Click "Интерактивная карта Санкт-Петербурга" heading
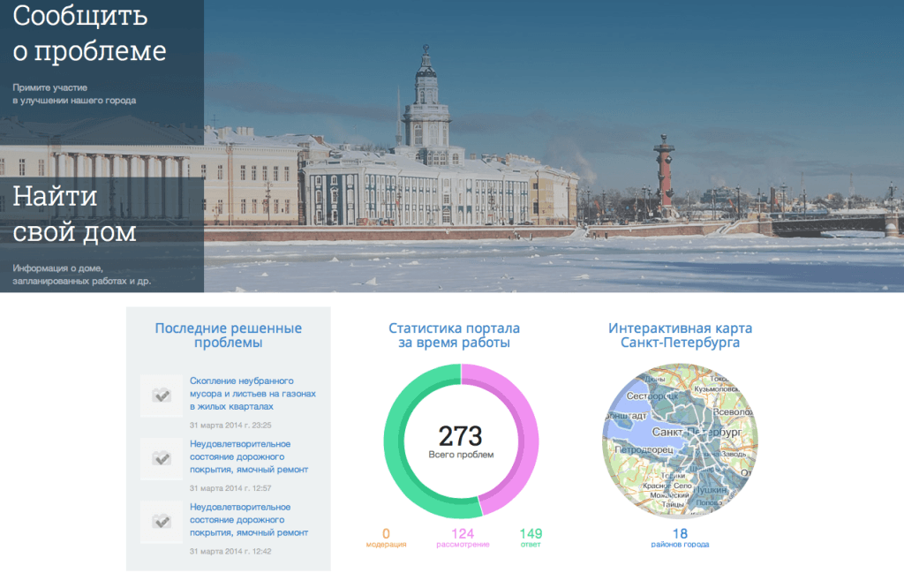The image size is (904, 588). point(680,335)
